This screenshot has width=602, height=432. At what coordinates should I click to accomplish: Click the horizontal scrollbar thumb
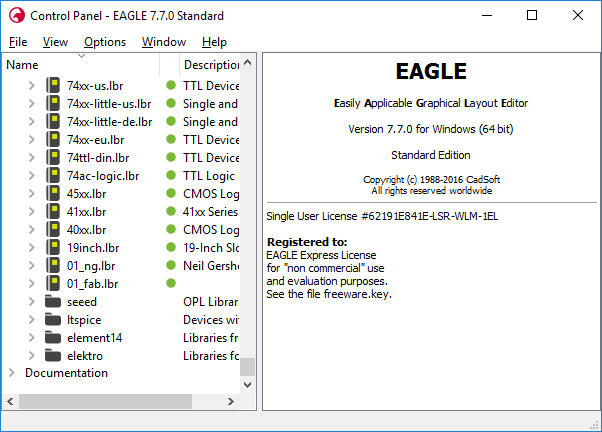[106, 401]
